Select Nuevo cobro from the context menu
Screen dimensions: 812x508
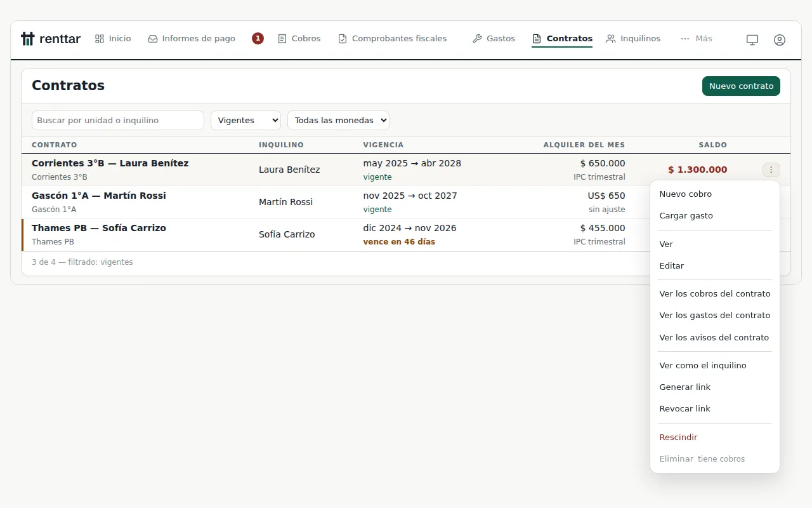715,194
